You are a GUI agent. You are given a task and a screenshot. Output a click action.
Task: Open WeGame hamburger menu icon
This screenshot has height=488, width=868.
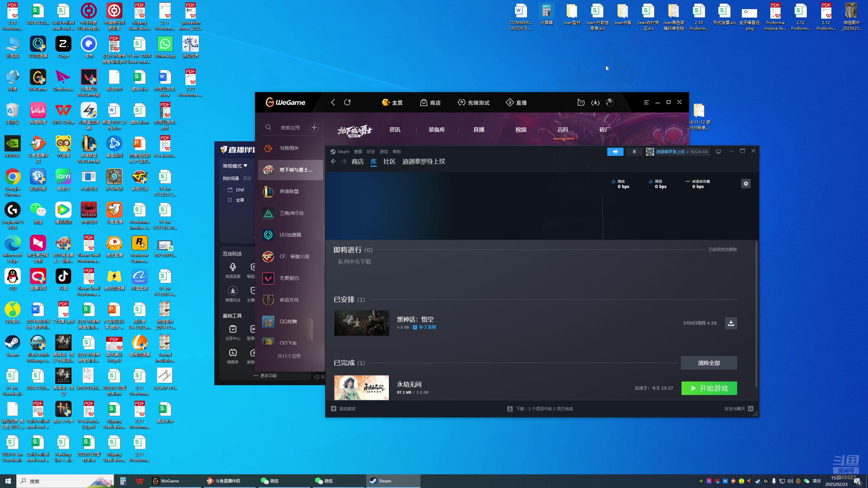point(646,102)
